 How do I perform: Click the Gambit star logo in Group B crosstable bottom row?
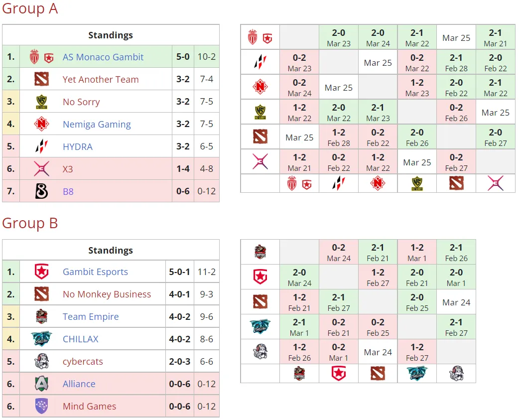(x=338, y=374)
